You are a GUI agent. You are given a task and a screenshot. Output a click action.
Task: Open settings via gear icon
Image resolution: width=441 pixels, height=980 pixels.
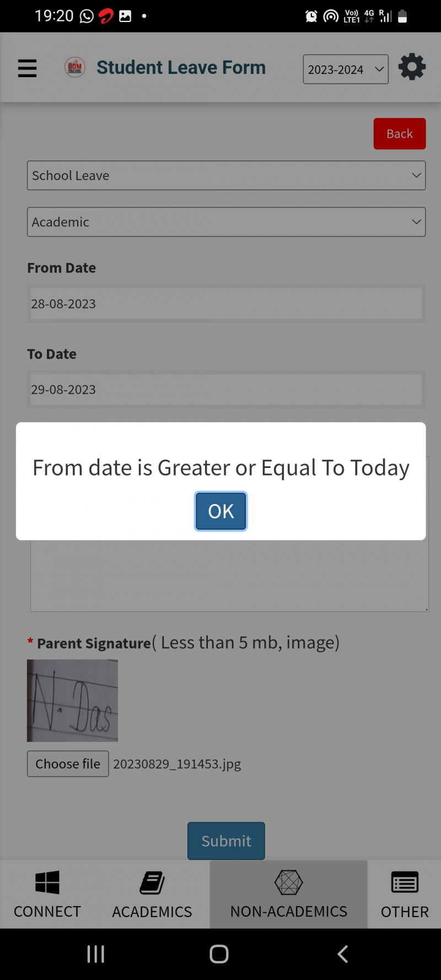(412, 67)
